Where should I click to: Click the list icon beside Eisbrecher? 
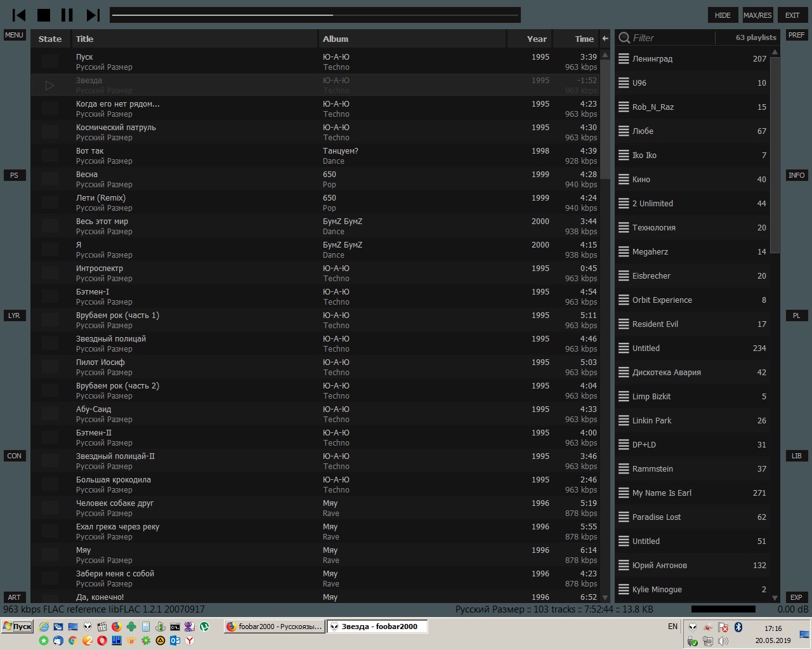(624, 276)
